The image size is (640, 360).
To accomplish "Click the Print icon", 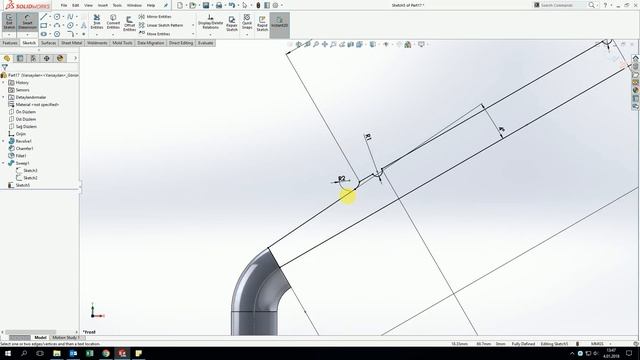I will [x=219, y=5].
